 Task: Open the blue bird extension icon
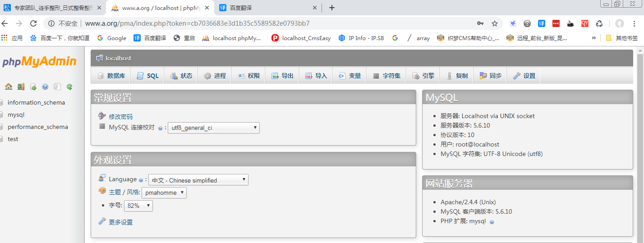[x=513, y=23]
